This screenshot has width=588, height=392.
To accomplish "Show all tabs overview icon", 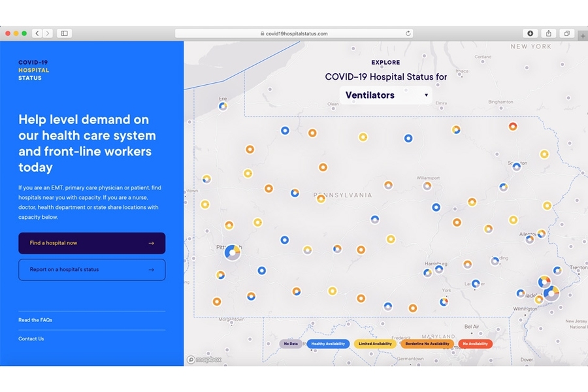I will coord(566,33).
